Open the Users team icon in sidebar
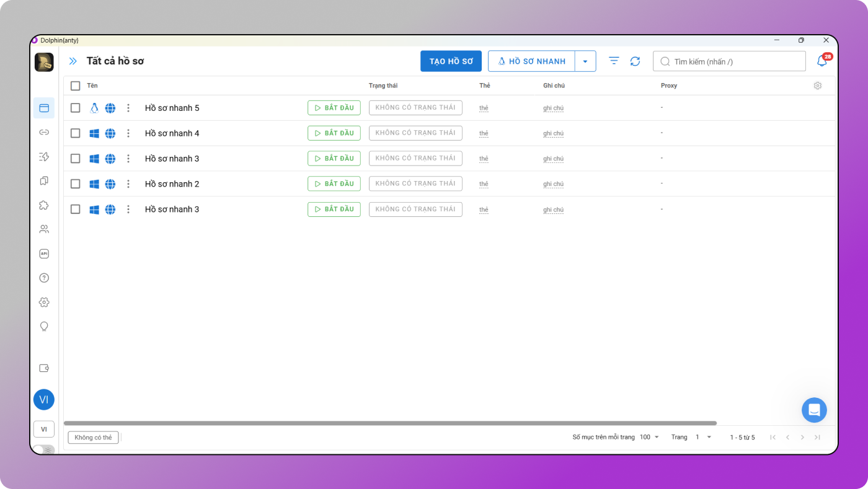The image size is (868, 489). (x=44, y=229)
